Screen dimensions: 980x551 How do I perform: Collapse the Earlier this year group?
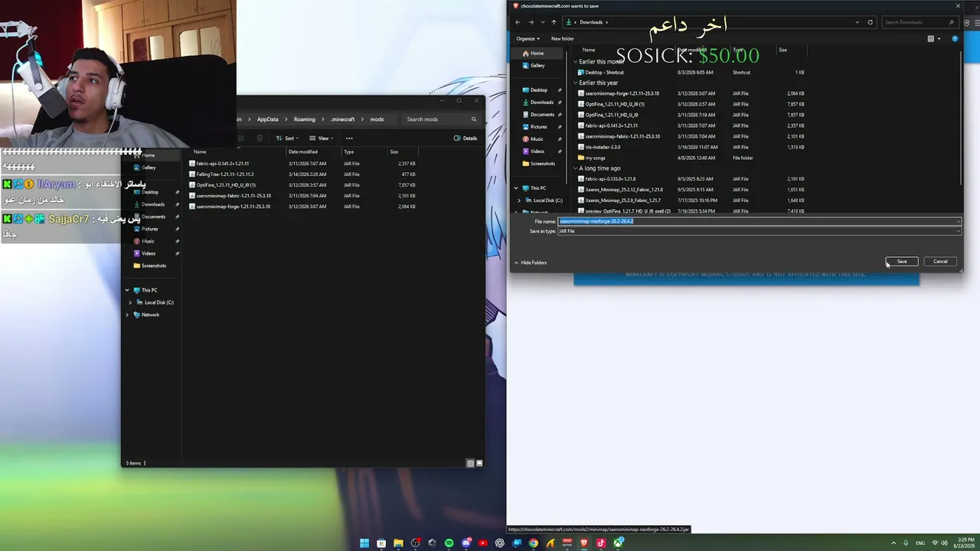[x=576, y=83]
